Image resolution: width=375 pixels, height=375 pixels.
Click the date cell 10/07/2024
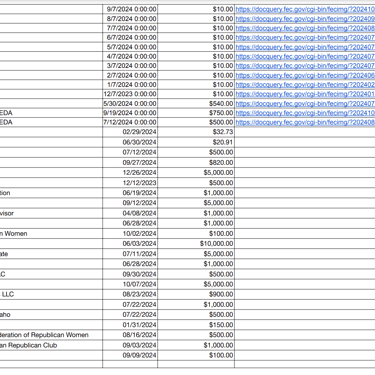pos(130,284)
